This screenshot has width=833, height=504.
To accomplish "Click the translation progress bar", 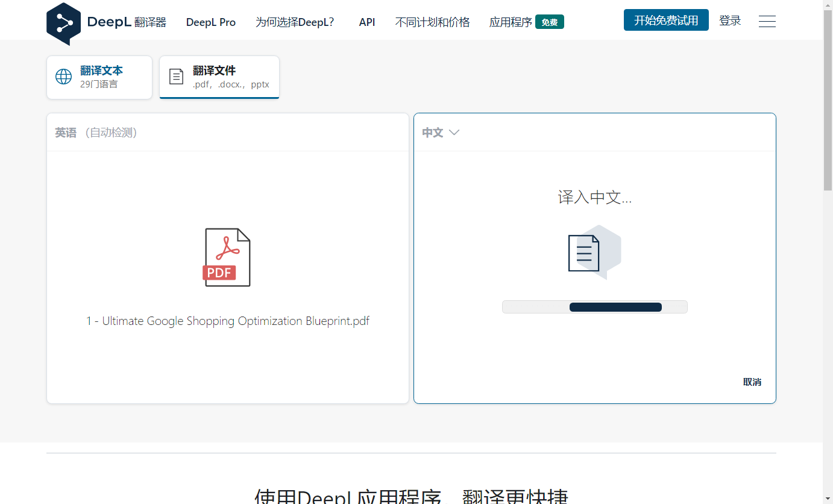I will tap(595, 307).
